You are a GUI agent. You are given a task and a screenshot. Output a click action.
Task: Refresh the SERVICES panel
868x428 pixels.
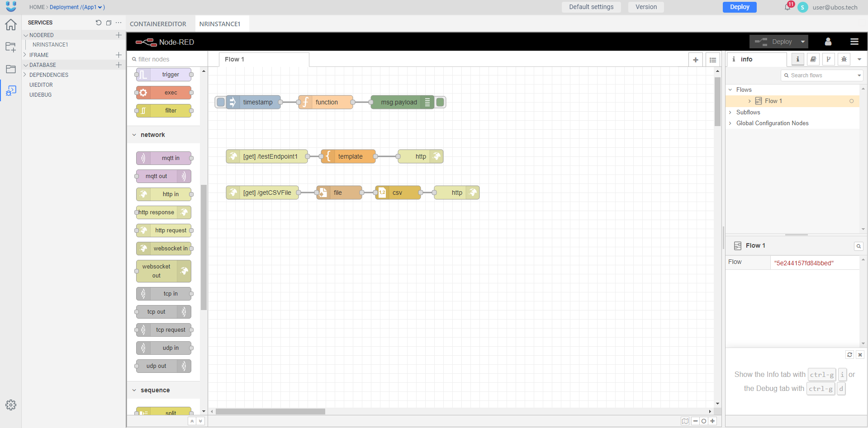pyautogui.click(x=99, y=23)
